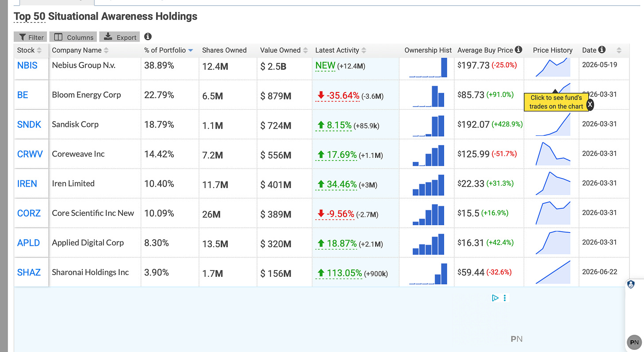The width and height of the screenshot is (644, 352).
Task: Click the Average Buy Price info icon
Action: click(x=518, y=50)
